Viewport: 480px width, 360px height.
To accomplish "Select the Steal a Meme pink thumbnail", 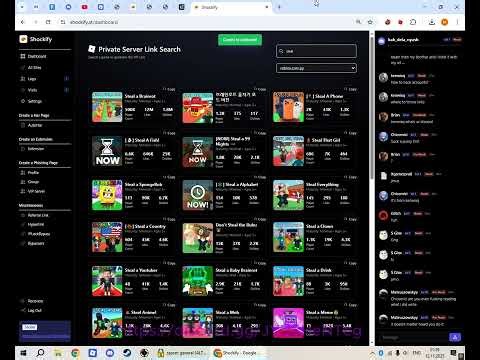I will [288, 323].
